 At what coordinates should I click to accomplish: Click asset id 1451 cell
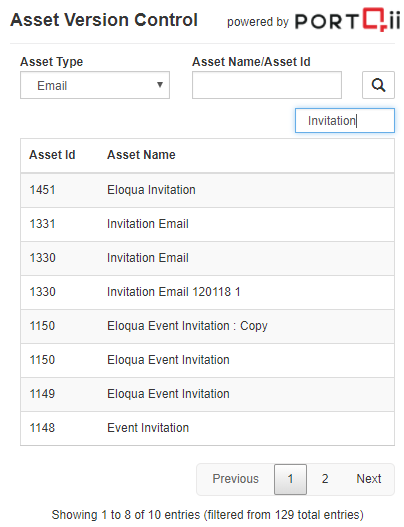[42, 190]
